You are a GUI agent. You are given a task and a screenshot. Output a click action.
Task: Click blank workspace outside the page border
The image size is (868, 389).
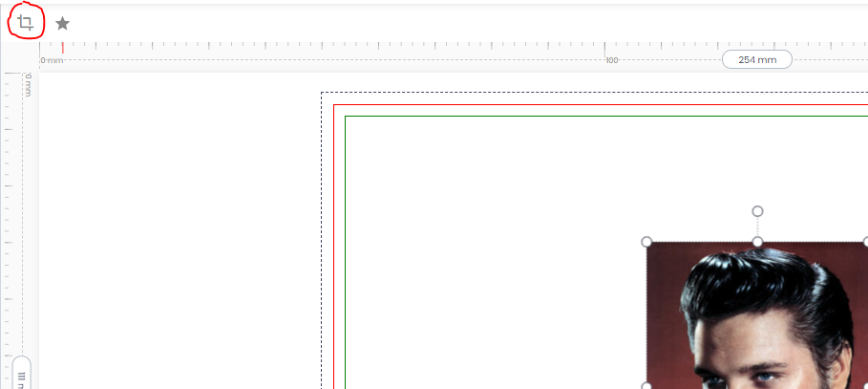tap(172, 239)
